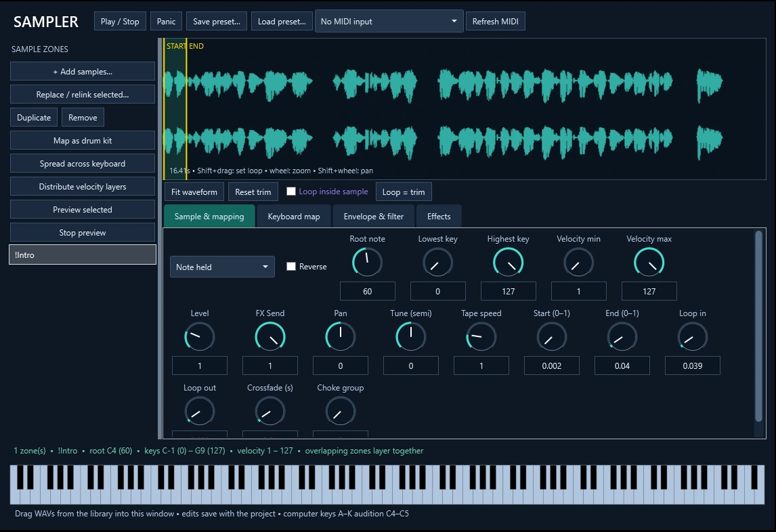Image resolution: width=776 pixels, height=532 pixels.
Task: Click the Crossfade (s) knob
Action: [270, 412]
